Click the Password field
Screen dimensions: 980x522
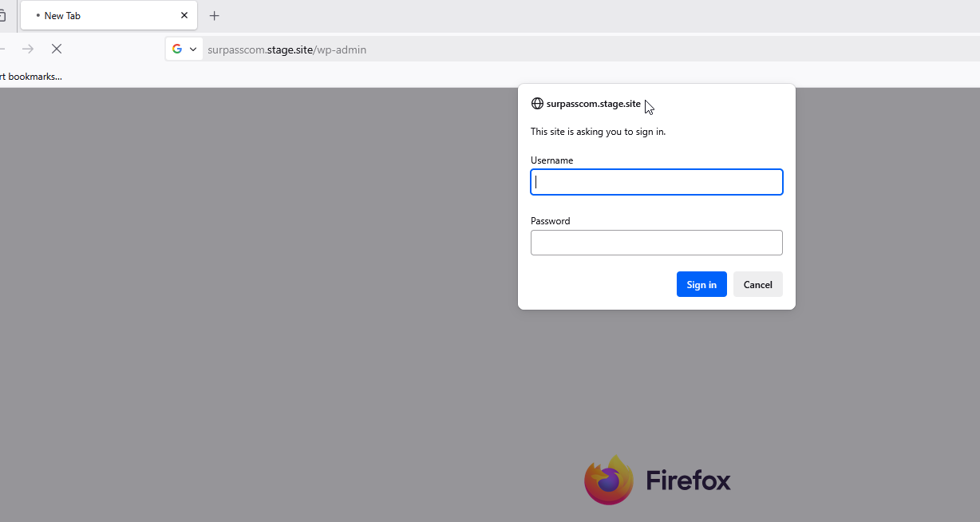[x=657, y=243]
